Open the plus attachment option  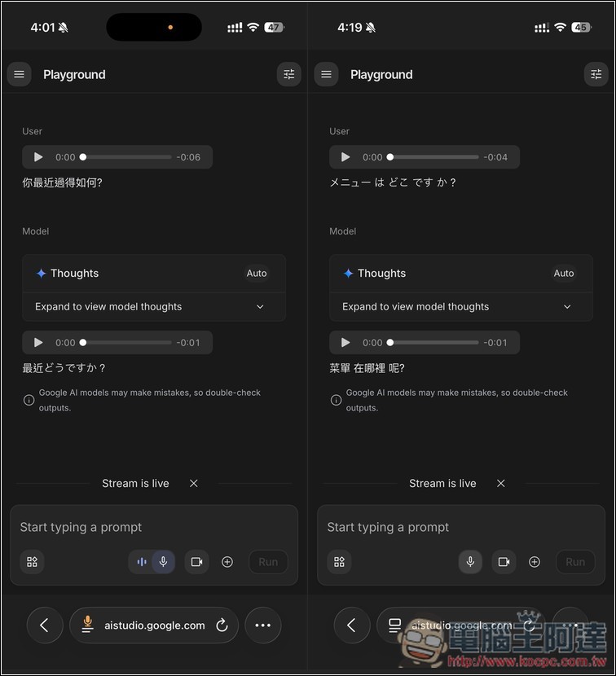pos(227,562)
